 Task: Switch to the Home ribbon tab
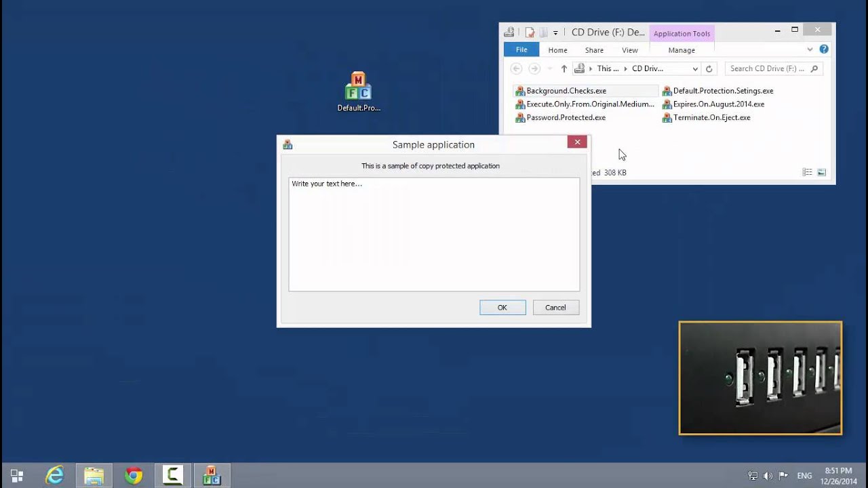coord(557,50)
